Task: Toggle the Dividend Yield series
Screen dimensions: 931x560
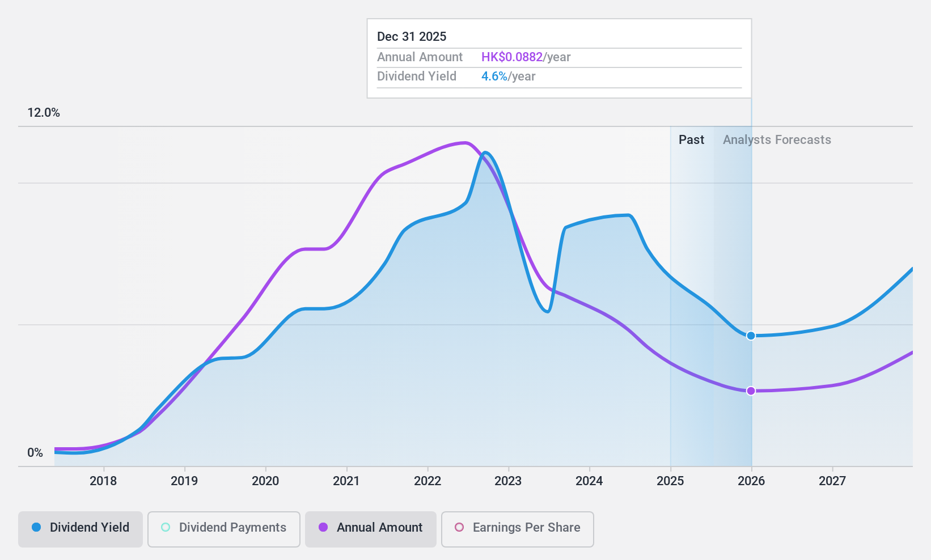Action: pos(81,529)
